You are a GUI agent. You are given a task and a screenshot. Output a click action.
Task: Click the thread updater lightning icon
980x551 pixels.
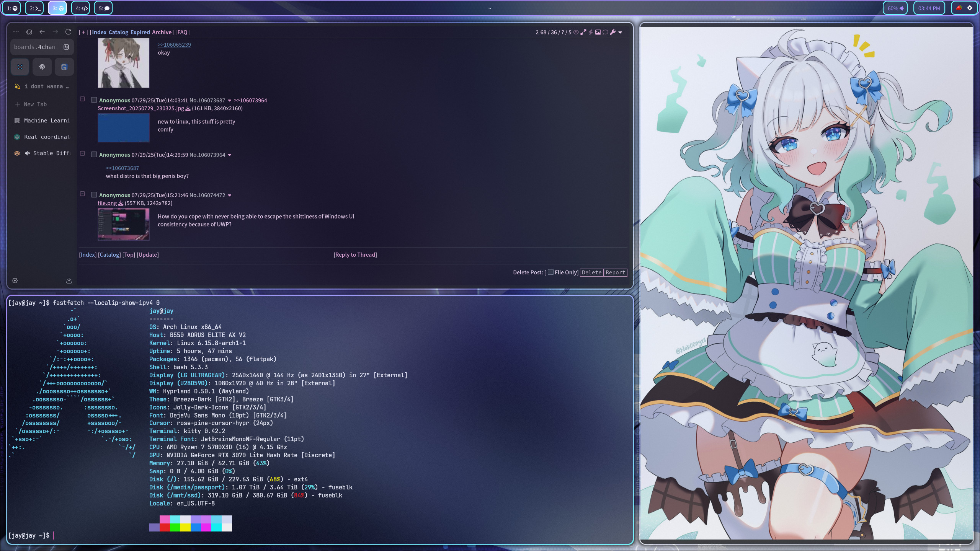click(x=591, y=32)
